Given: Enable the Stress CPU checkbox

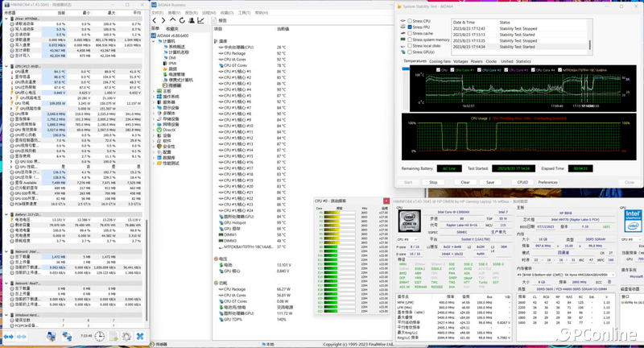Looking at the screenshot, I should [x=410, y=21].
